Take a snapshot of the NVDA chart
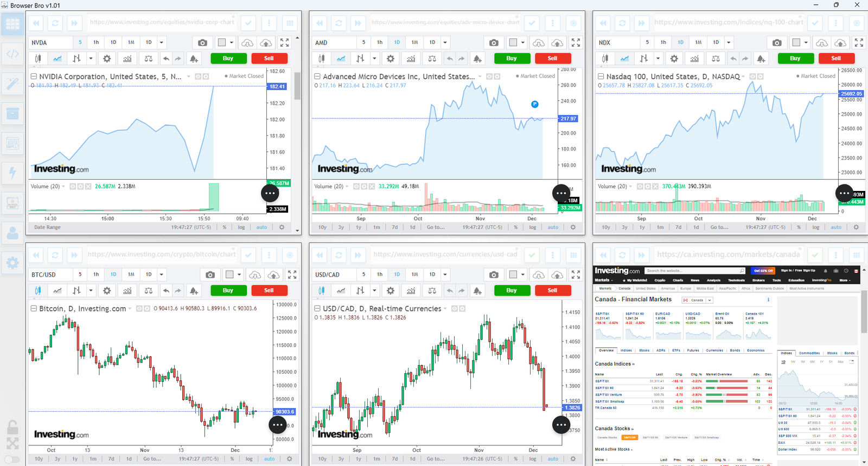This screenshot has height=466, width=868. tap(202, 42)
